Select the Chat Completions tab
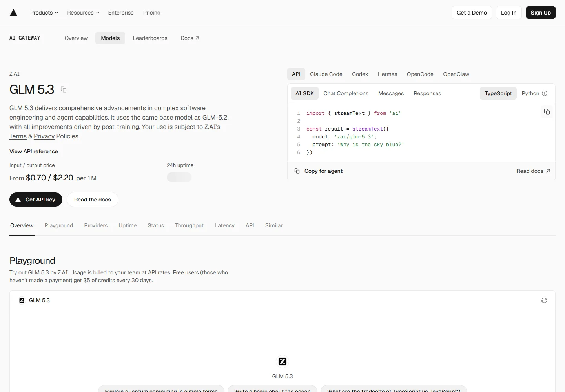Image resolution: width=565 pixels, height=392 pixels. (346, 93)
